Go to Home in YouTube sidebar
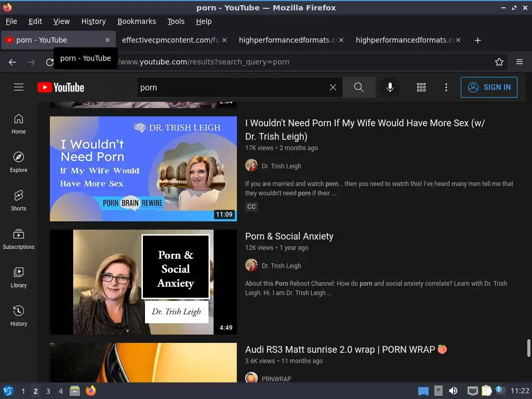 pyautogui.click(x=19, y=124)
